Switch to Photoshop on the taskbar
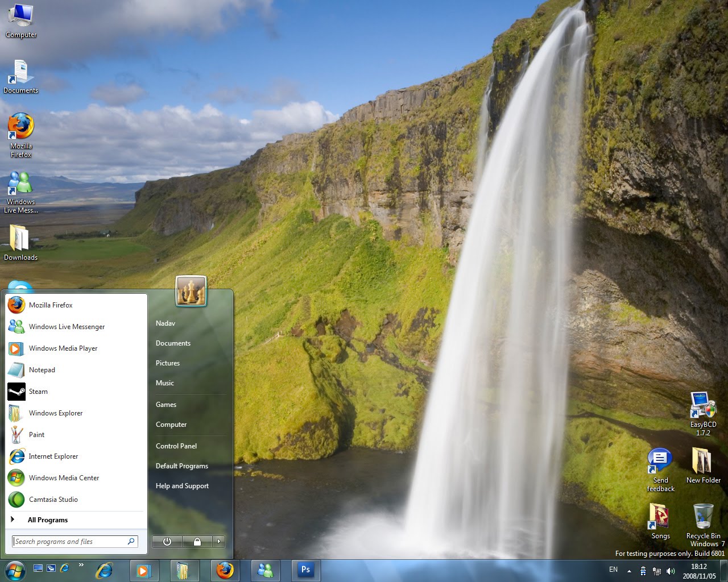Image resolution: width=728 pixels, height=582 pixels. tap(306, 570)
